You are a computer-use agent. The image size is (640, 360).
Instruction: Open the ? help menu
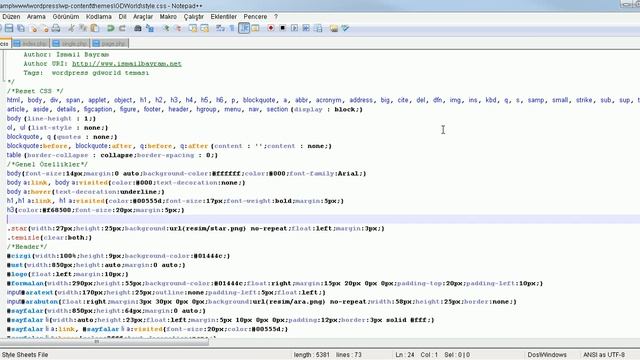pyautogui.click(x=276, y=17)
